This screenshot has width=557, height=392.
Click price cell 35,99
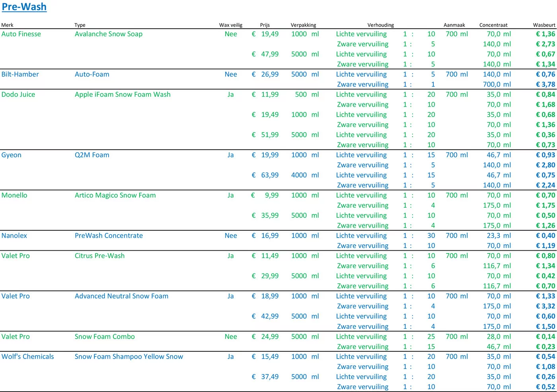tap(265, 215)
